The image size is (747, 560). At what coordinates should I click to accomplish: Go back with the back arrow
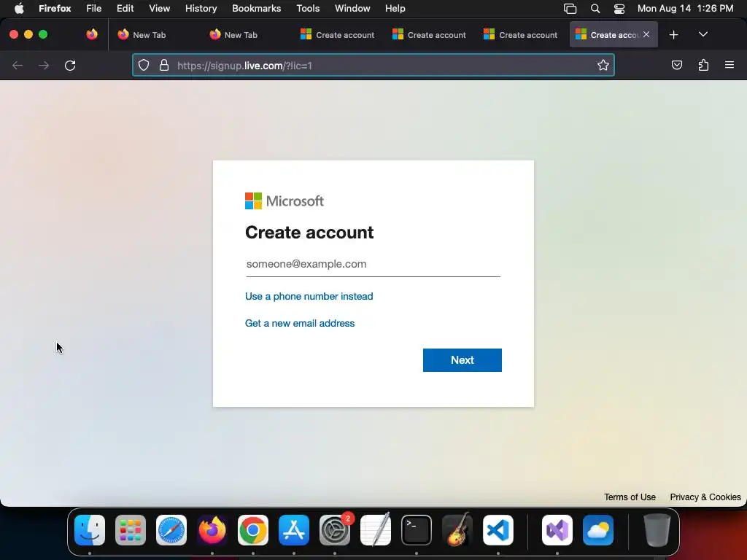click(x=18, y=65)
